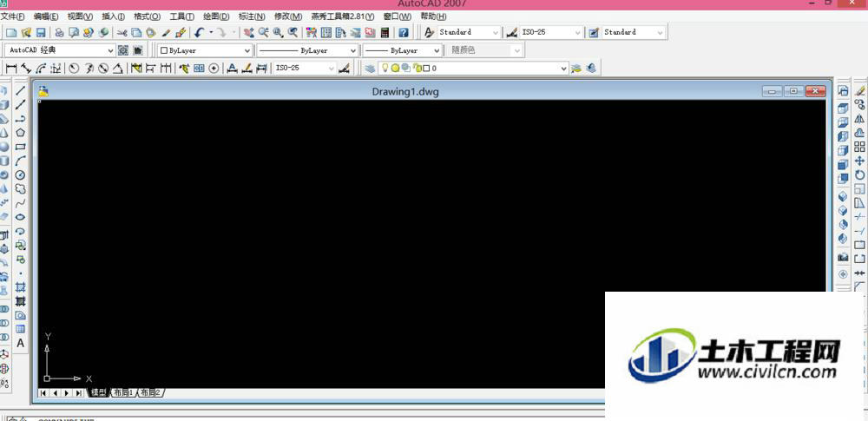Image resolution: width=868 pixels, height=421 pixels.
Task: Open the 修改(M) menu
Action: (288, 16)
